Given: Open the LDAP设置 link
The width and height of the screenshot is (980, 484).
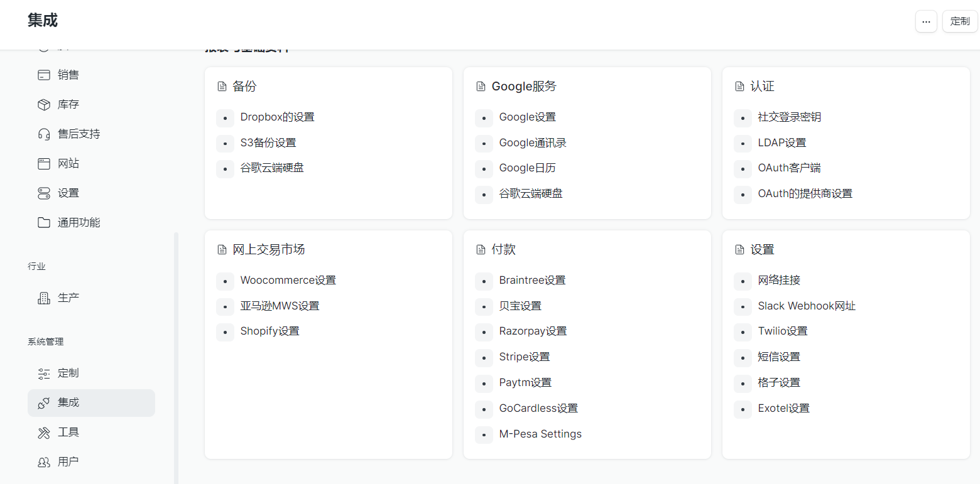Looking at the screenshot, I should (x=781, y=143).
